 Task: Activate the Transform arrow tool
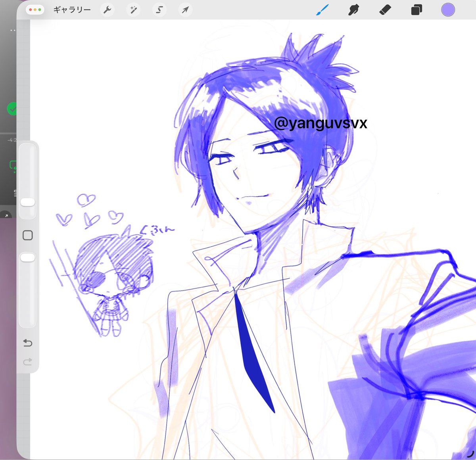click(x=185, y=10)
